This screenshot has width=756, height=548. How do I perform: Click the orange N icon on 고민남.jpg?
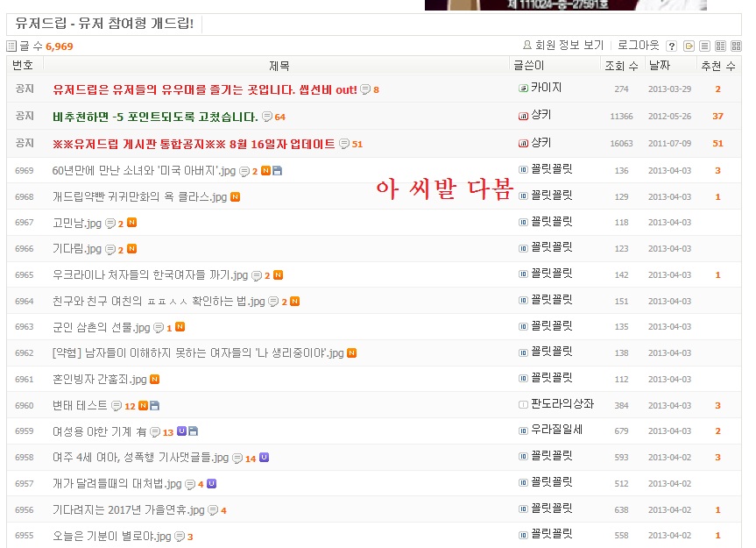(131, 224)
